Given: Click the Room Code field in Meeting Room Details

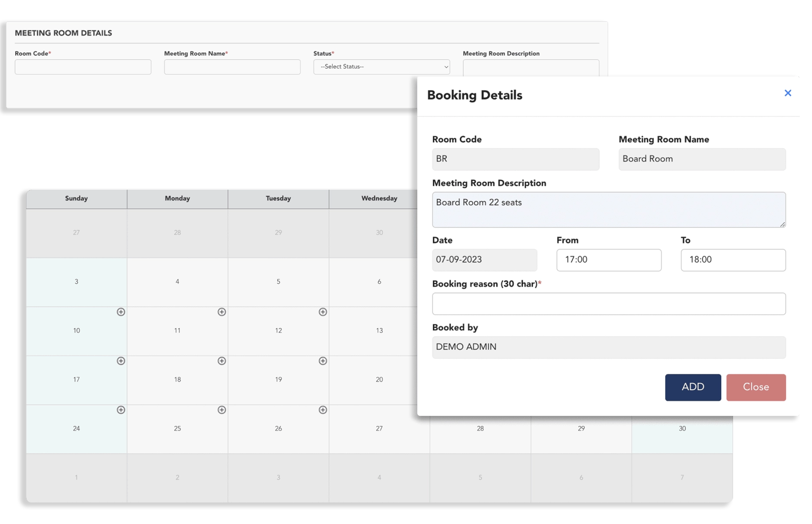Looking at the screenshot, I should [83, 67].
